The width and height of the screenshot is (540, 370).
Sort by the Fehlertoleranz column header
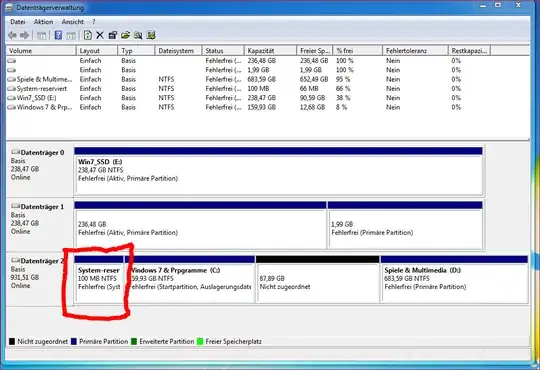tap(415, 51)
